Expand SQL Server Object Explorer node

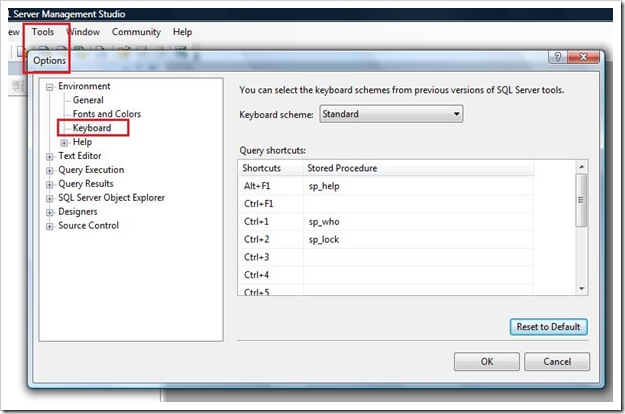(49, 198)
